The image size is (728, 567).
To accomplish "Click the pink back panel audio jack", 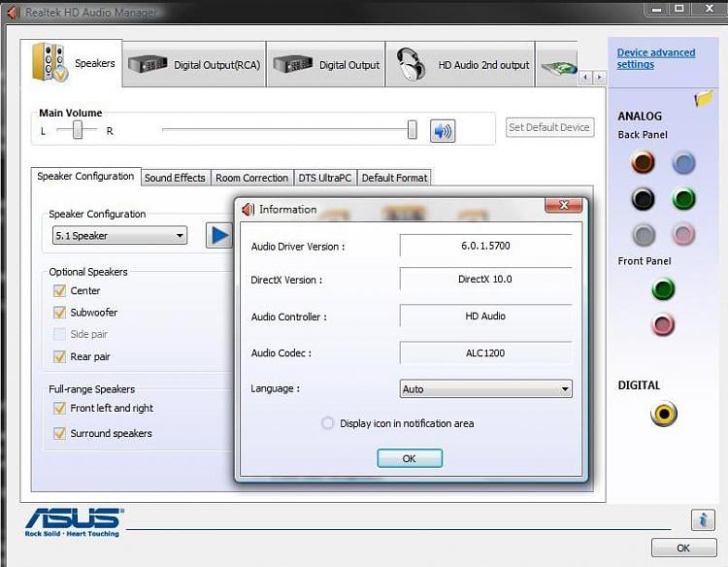I will [683, 235].
